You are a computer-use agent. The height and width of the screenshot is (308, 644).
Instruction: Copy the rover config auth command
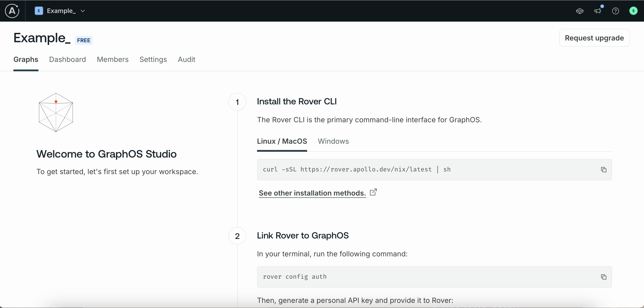604,277
